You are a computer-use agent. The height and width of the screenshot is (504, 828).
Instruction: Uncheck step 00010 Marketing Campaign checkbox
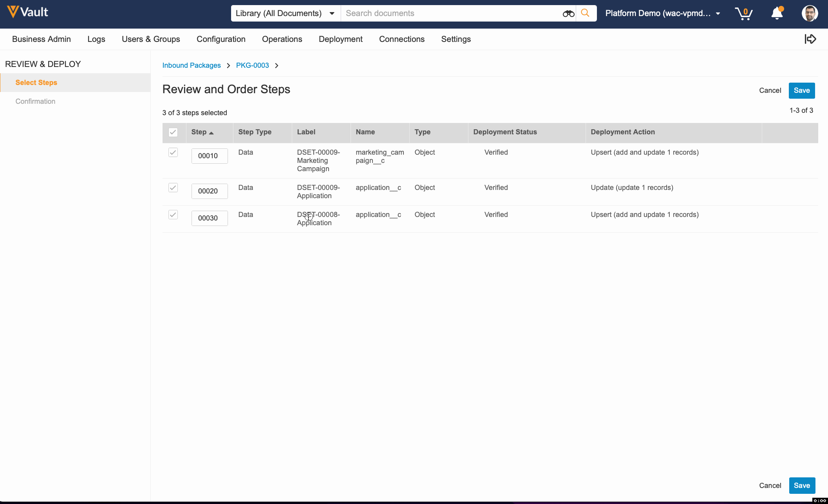173,152
